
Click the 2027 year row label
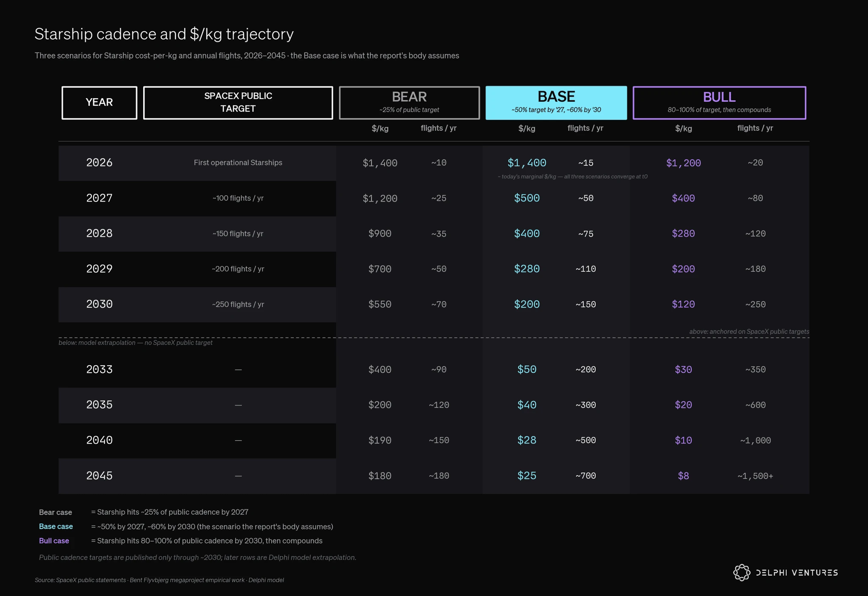[99, 198]
